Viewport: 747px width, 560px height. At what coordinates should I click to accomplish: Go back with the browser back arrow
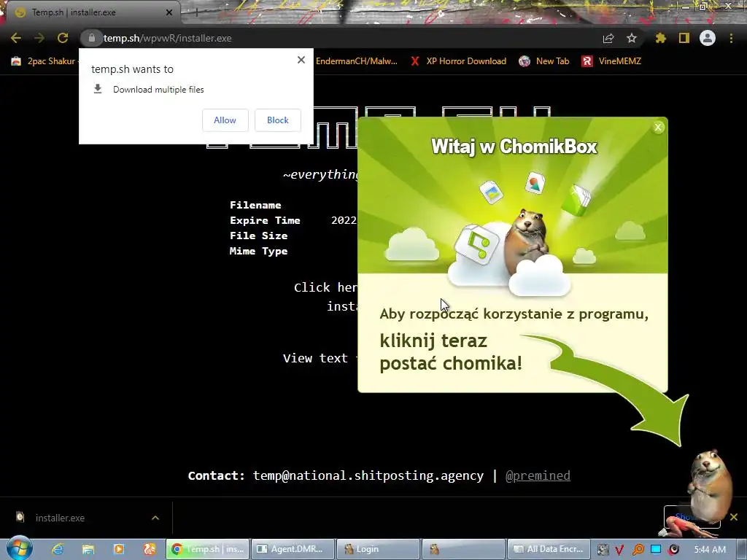(x=16, y=38)
